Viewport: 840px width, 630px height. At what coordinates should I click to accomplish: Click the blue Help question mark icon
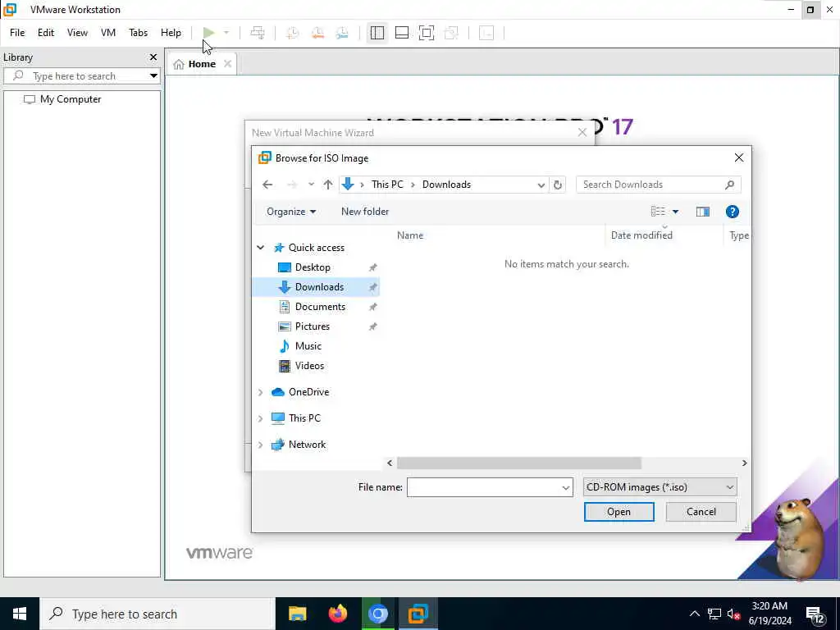733,212
